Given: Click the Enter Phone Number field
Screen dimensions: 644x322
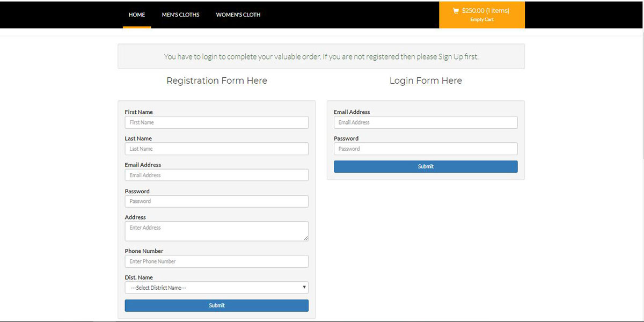Looking at the screenshot, I should tap(216, 261).
